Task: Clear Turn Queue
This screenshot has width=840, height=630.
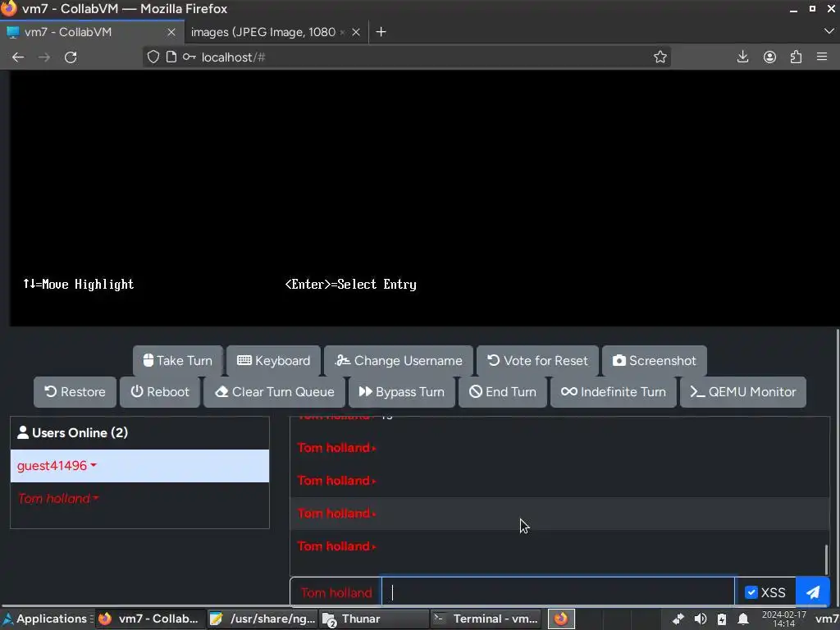Action: pyautogui.click(x=274, y=391)
